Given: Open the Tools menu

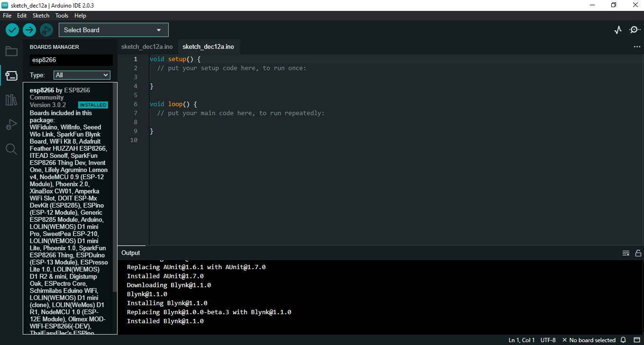Looking at the screenshot, I should 62,16.
